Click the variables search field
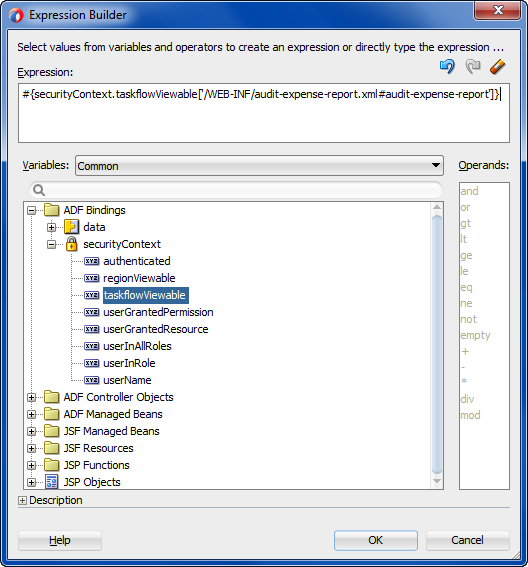The height and width of the screenshot is (567, 528). (x=236, y=190)
